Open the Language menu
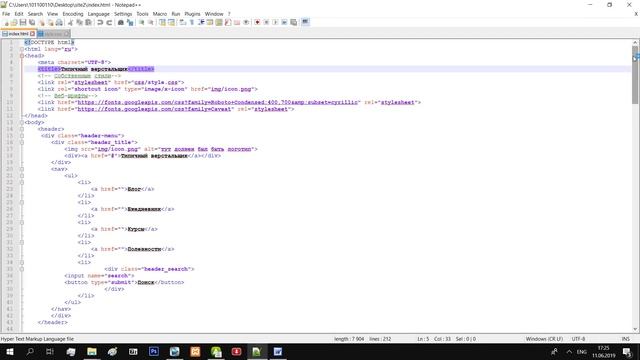Viewport: 640px width, 360px height. [x=98, y=14]
